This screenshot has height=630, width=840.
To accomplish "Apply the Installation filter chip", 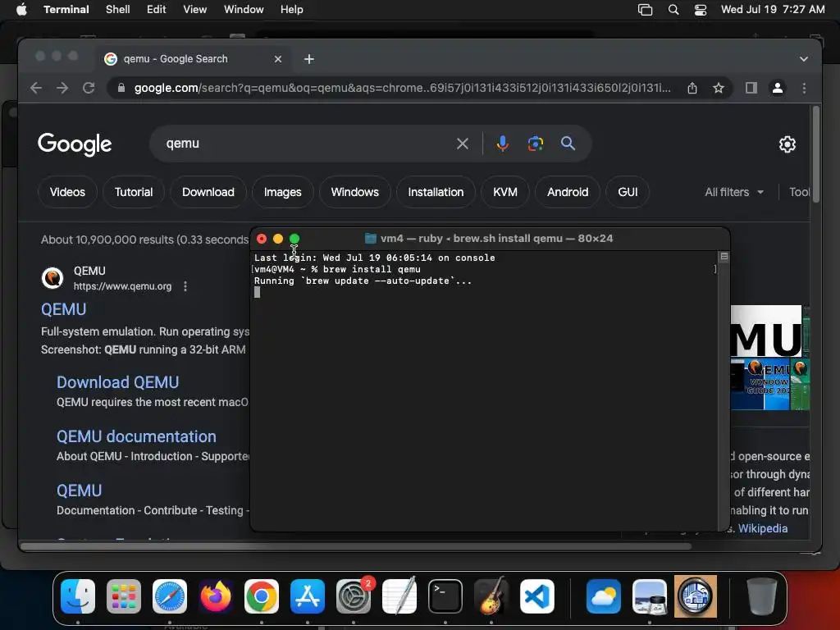I will pyautogui.click(x=436, y=192).
